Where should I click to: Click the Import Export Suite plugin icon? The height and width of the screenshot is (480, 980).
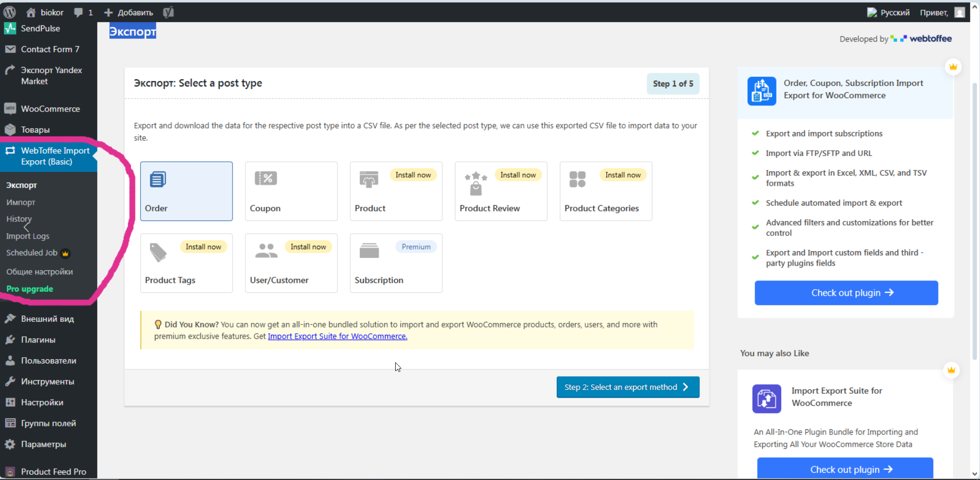(767, 399)
